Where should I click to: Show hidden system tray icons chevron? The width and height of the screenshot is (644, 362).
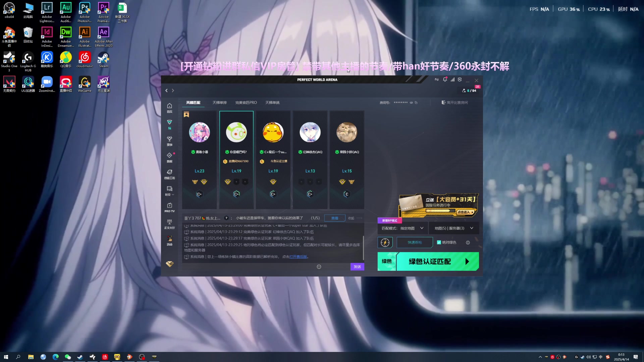(540, 357)
